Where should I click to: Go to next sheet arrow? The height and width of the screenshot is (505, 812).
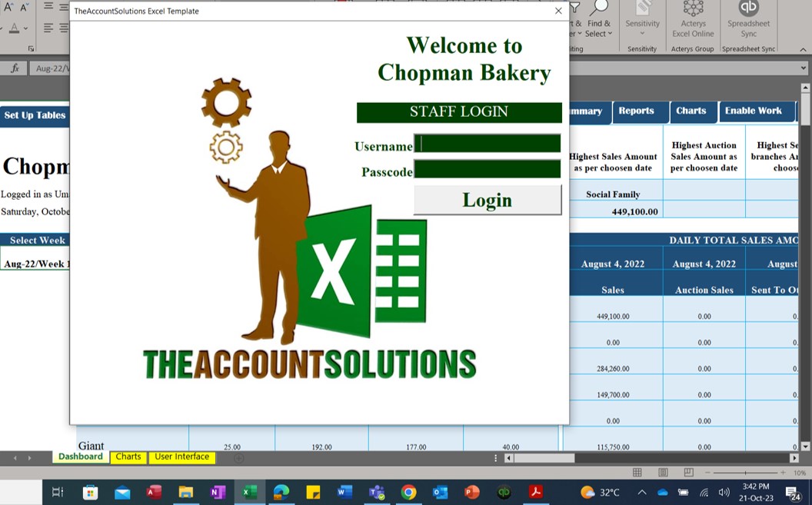(29, 458)
